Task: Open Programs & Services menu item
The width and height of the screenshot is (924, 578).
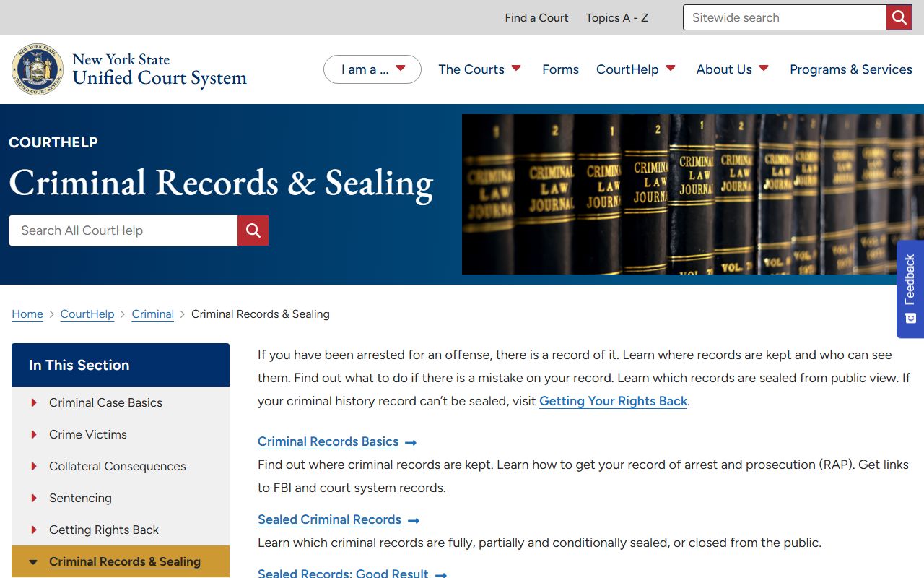Action: click(851, 69)
